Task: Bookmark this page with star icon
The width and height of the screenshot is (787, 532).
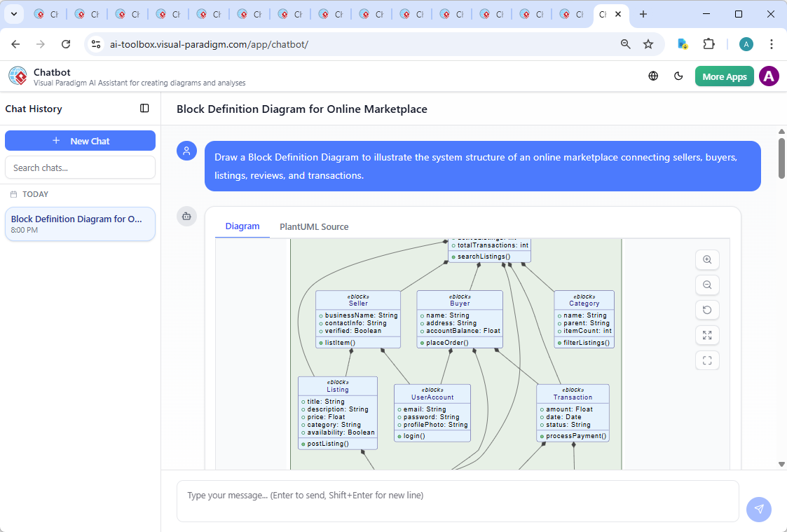Action: pyautogui.click(x=648, y=44)
